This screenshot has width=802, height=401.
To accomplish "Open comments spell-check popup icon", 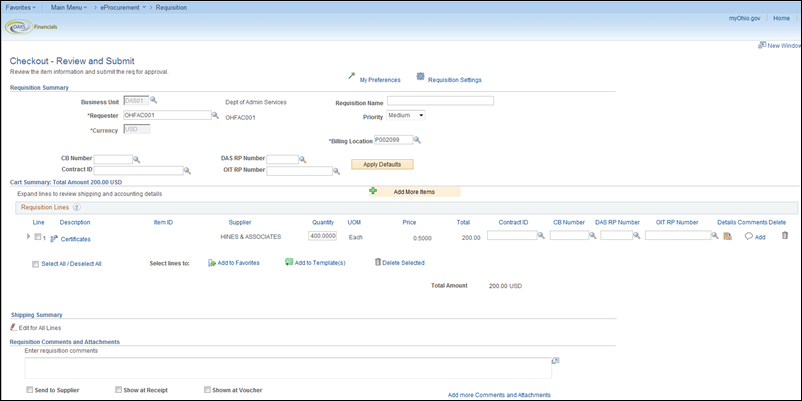I will pyautogui.click(x=555, y=360).
